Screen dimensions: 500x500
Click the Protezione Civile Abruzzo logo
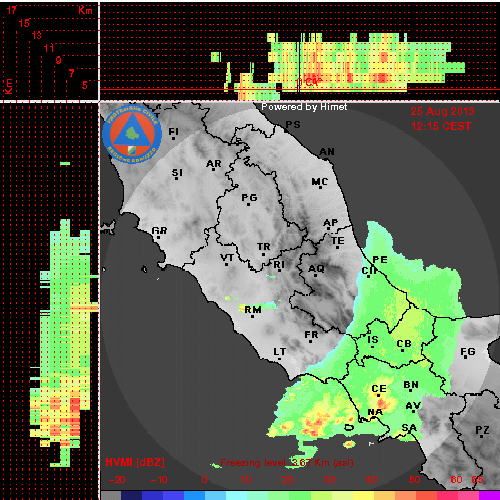tap(132, 134)
